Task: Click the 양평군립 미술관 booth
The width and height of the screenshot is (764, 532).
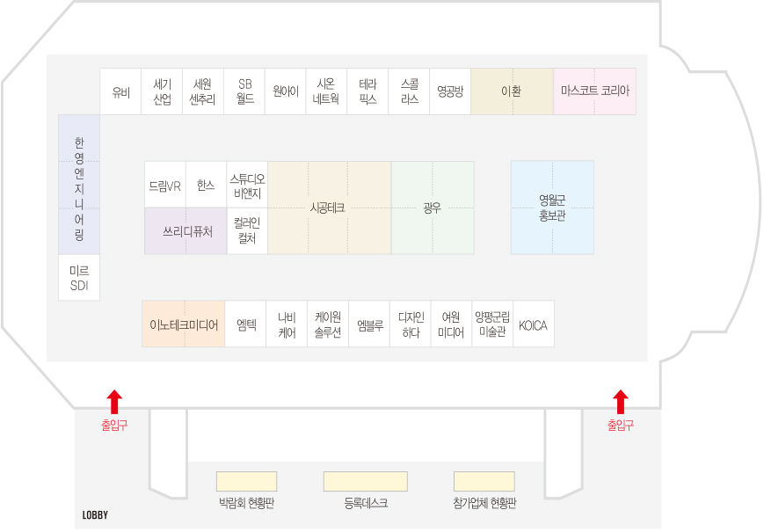Action: [491, 325]
